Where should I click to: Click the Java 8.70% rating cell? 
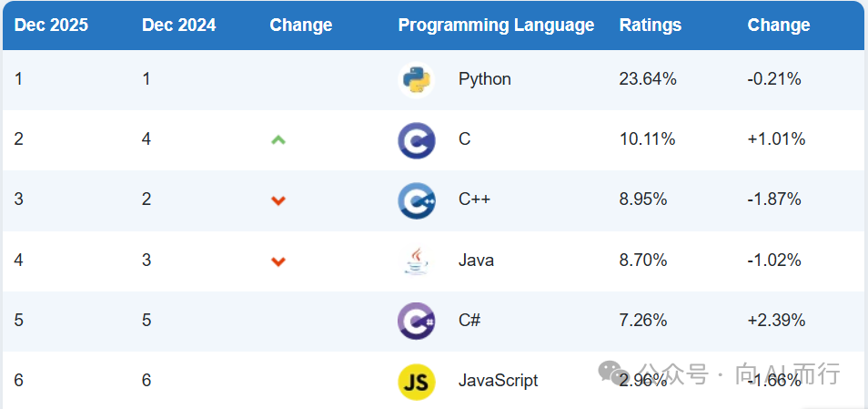tap(643, 261)
